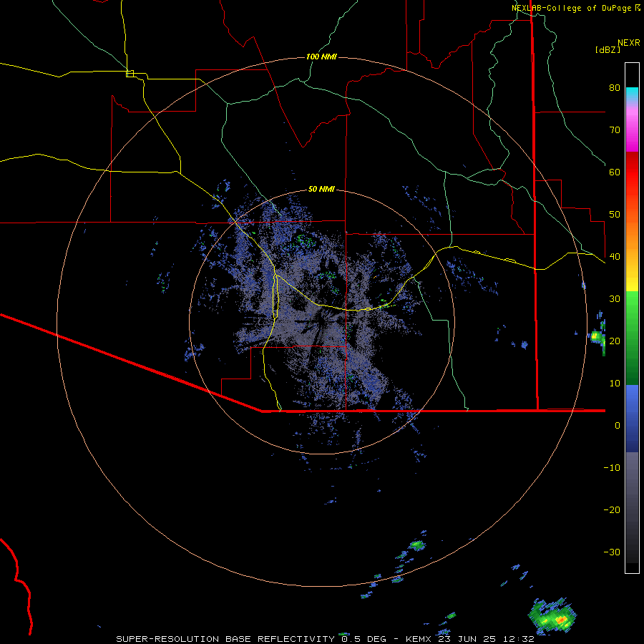Click the 70 value on dBZ scale
Screen dimensions: 644x644
[615, 130]
